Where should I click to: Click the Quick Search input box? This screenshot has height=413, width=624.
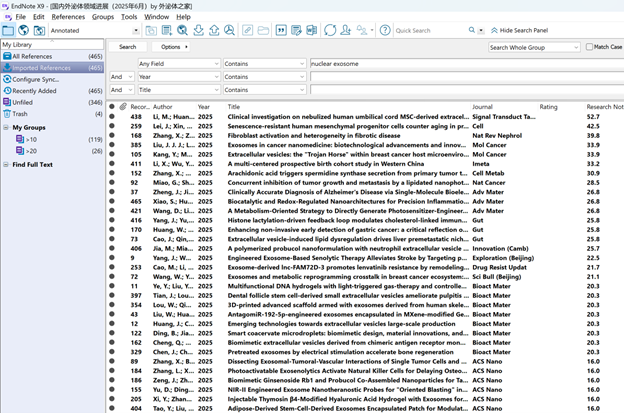[431, 30]
